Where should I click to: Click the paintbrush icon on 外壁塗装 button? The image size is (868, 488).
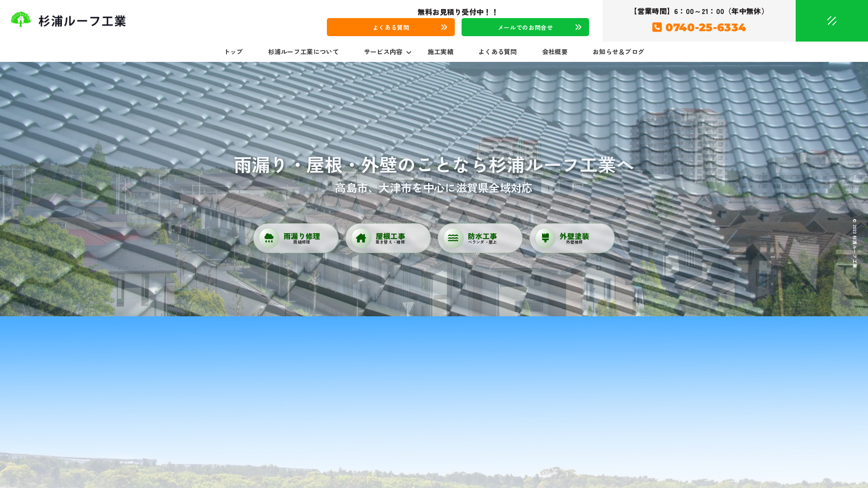point(546,238)
